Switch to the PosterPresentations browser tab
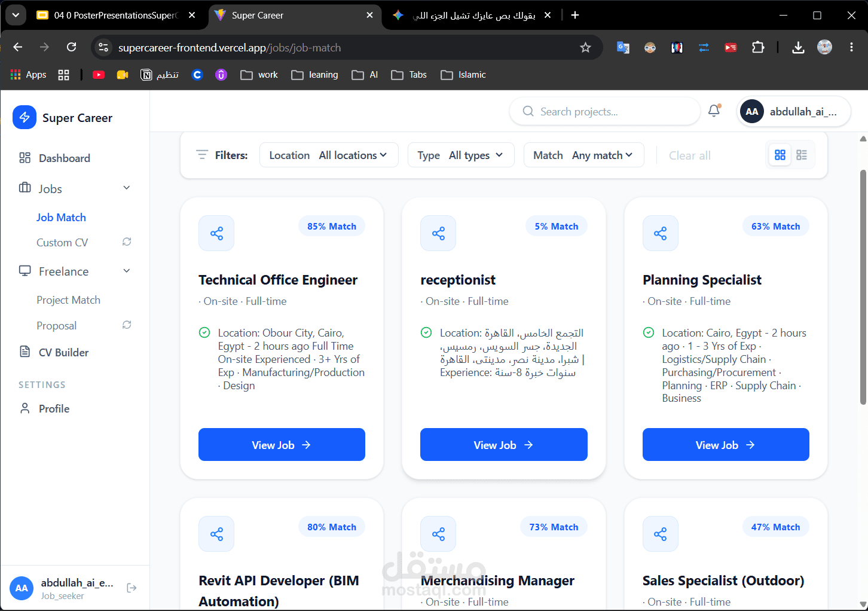Viewport: 868px width, 611px height. coord(116,15)
